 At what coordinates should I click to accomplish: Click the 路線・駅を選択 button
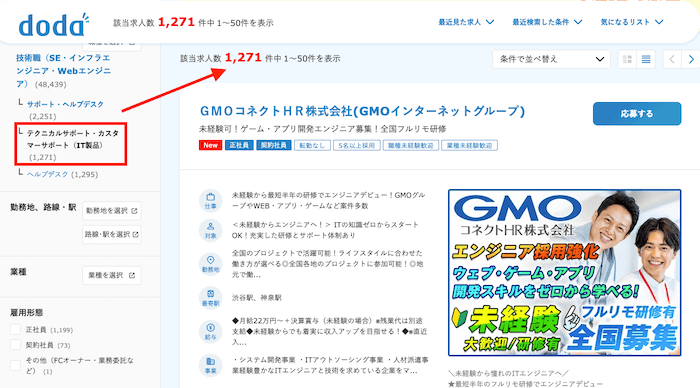tap(112, 234)
